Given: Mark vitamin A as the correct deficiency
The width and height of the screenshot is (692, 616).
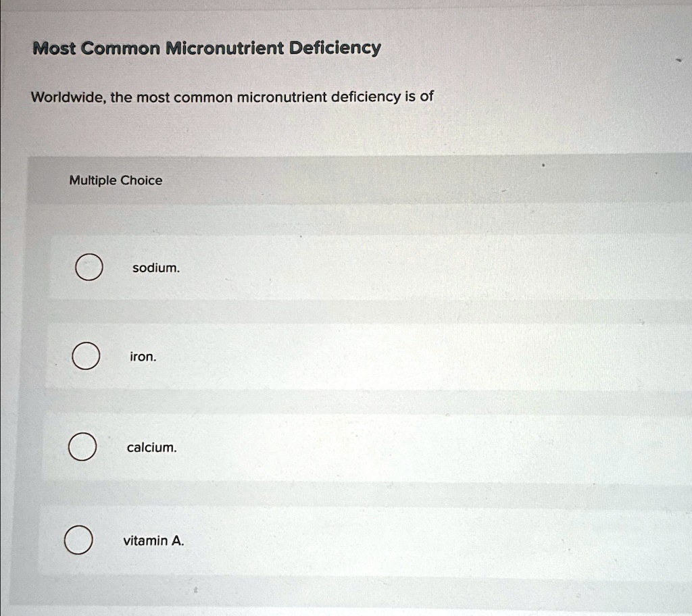Looking at the screenshot, I should pyautogui.click(x=80, y=540).
